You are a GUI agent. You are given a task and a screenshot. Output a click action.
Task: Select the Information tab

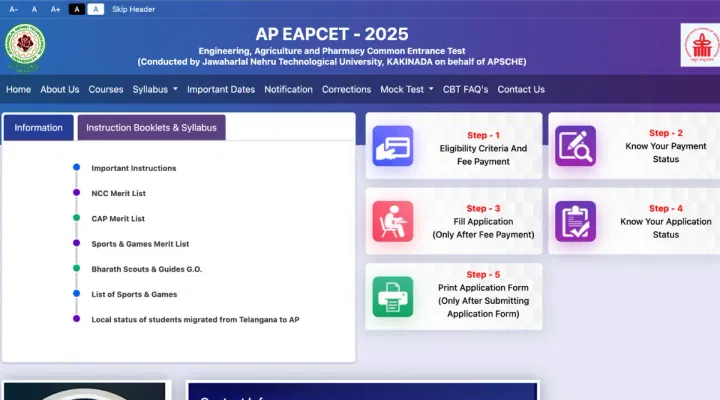pyautogui.click(x=38, y=128)
